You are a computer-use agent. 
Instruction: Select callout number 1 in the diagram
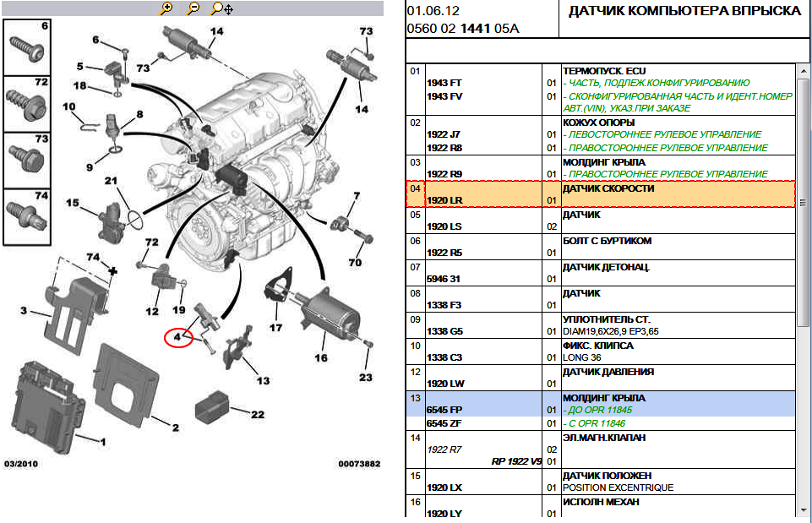tap(103, 442)
